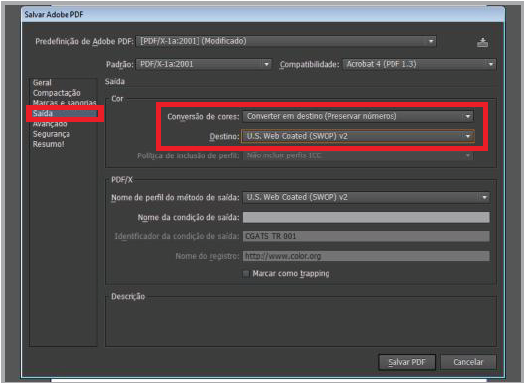Open the disabled Política de inclusão de perfil dropdown

click(x=358, y=156)
